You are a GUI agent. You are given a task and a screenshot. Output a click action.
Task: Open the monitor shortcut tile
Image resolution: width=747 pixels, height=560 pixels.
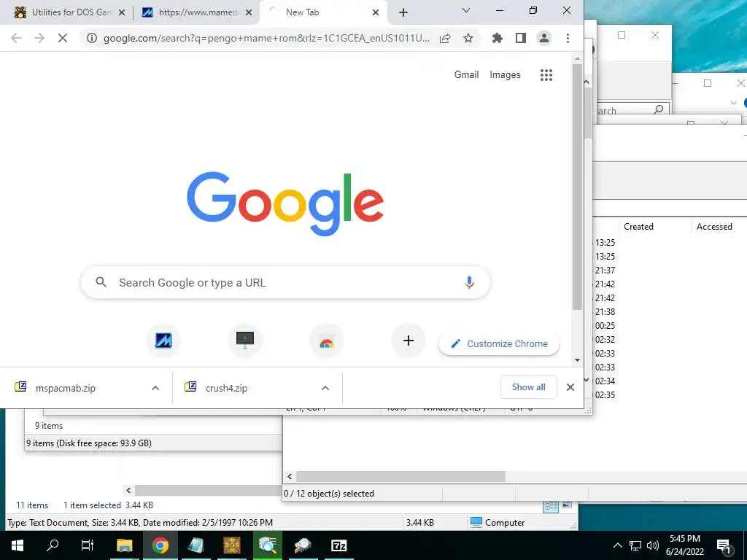[245, 341]
